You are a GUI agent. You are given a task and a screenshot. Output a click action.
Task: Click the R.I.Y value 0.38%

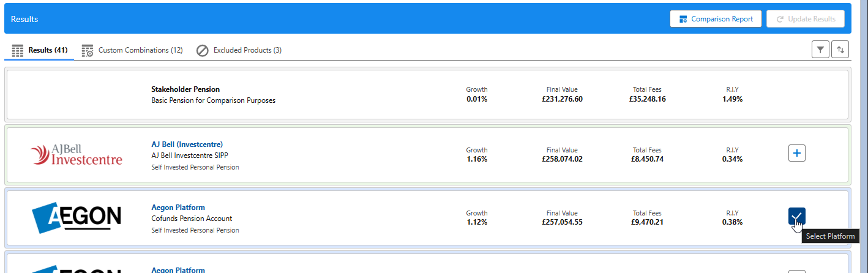tap(732, 222)
